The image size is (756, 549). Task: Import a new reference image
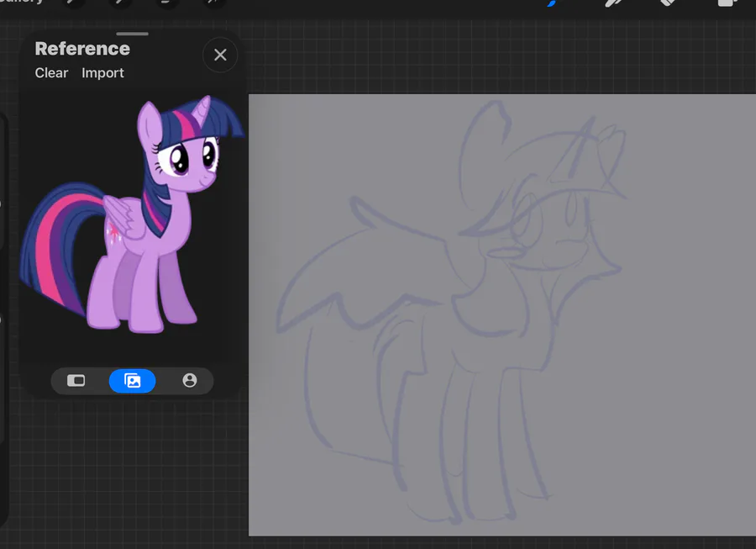[102, 73]
